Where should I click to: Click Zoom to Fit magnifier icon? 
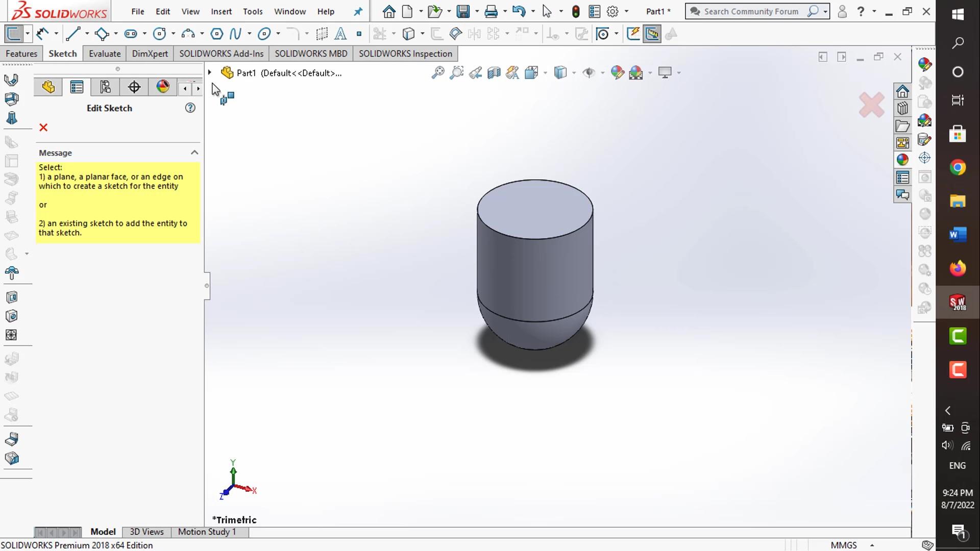[437, 73]
